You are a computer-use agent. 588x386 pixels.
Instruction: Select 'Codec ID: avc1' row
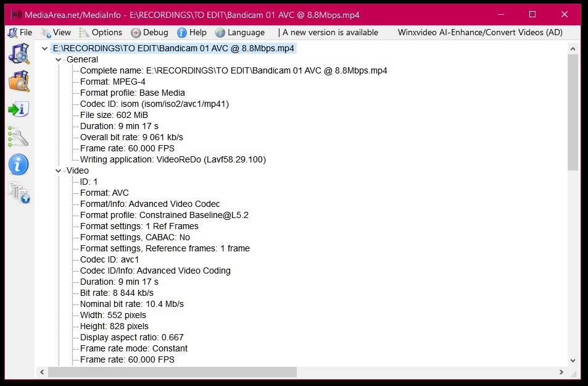click(109, 260)
